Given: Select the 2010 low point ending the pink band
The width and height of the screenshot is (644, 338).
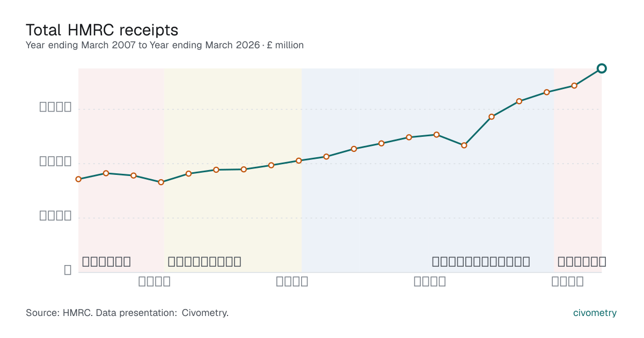Looking at the screenshot, I should point(161,182).
